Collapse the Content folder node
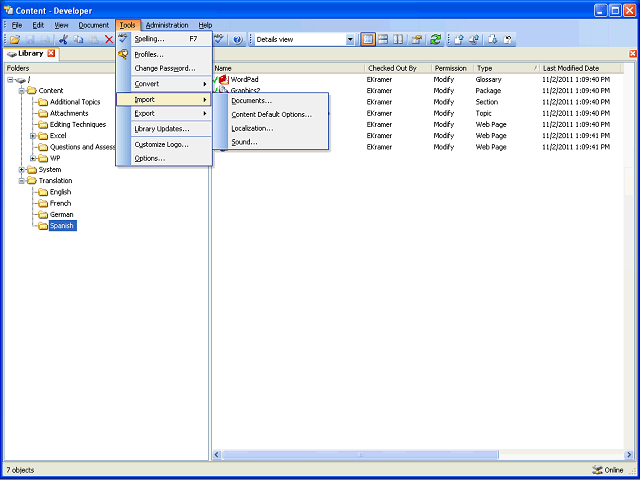 pos(22,91)
